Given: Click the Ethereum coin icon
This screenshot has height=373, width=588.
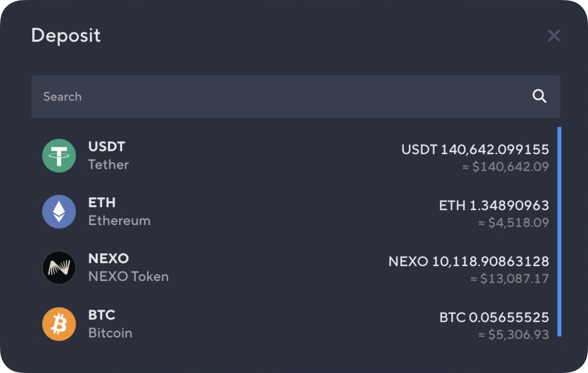Looking at the screenshot, I should (x=59, y=212).
